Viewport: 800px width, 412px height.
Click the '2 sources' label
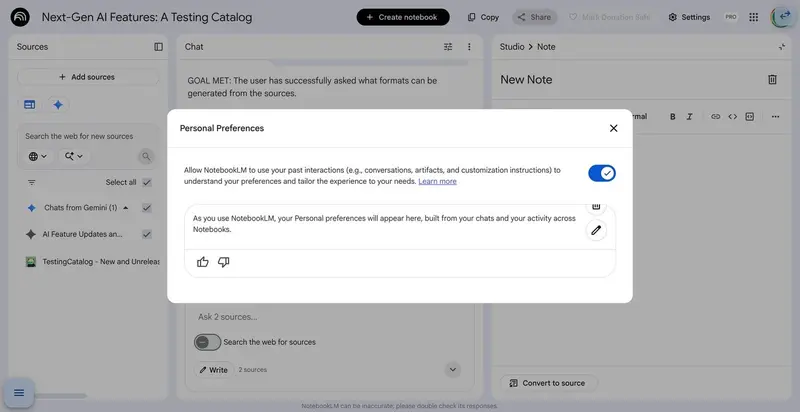coord(253,370)
